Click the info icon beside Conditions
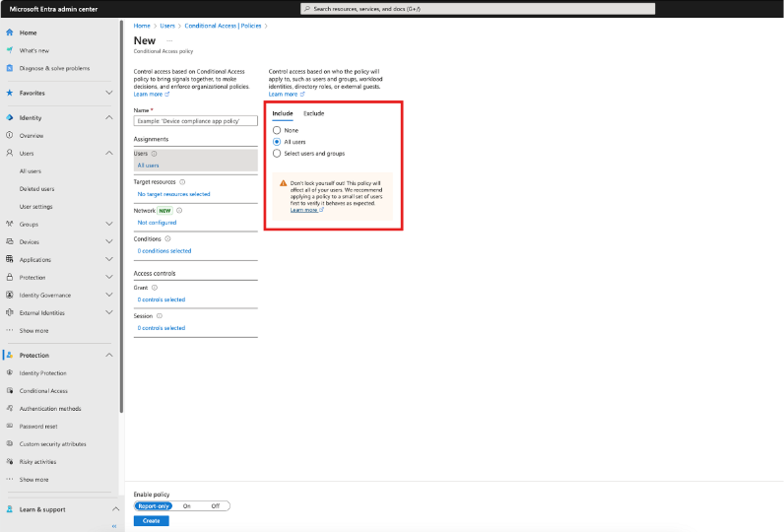 point(167,238)
